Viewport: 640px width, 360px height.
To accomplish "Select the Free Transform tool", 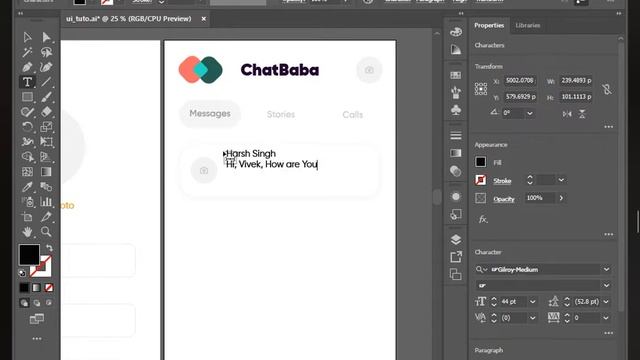I will [46, 142].
